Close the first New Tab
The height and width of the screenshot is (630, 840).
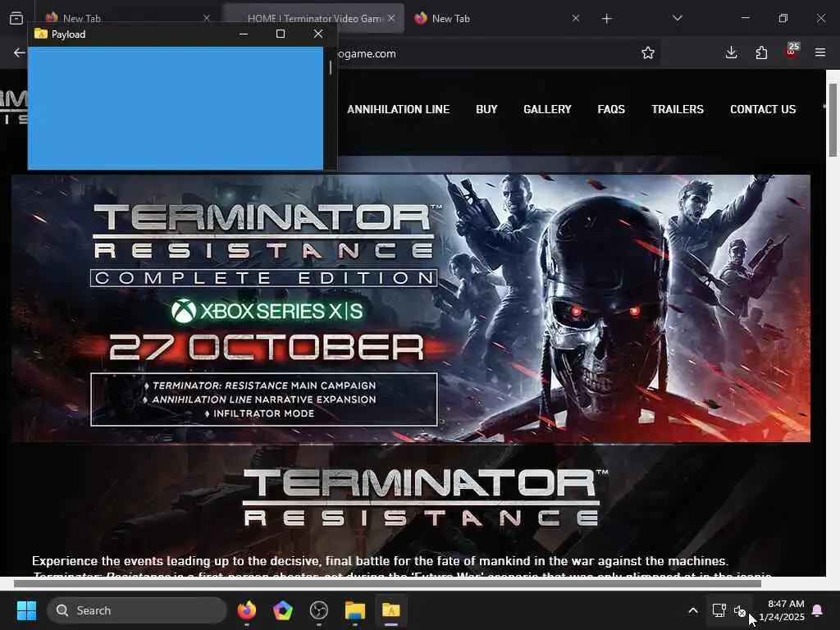(206, 18)
